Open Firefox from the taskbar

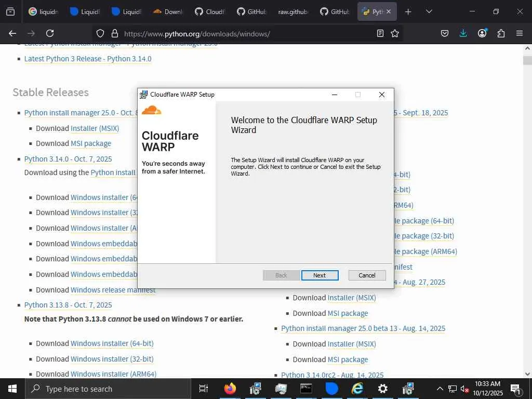point(230,389)
